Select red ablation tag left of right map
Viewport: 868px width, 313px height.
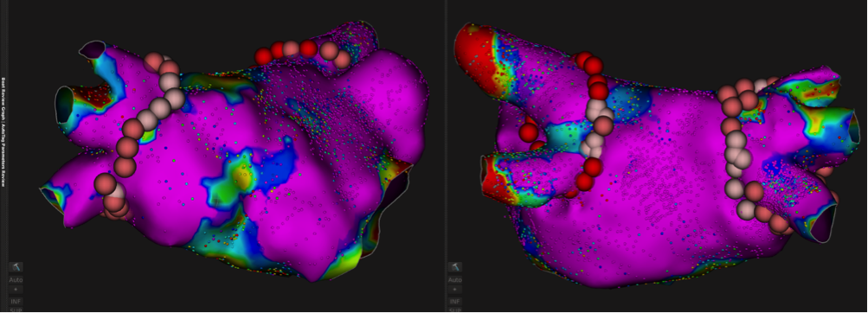[x=529, y=132]
